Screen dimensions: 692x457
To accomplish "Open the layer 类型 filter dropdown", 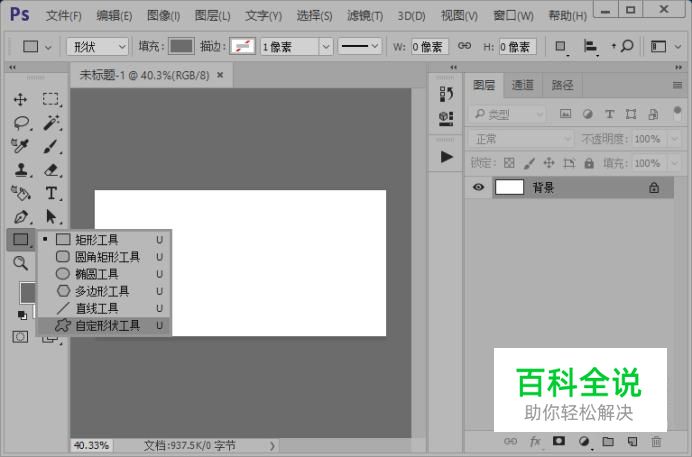I will (x=508, y=115).
